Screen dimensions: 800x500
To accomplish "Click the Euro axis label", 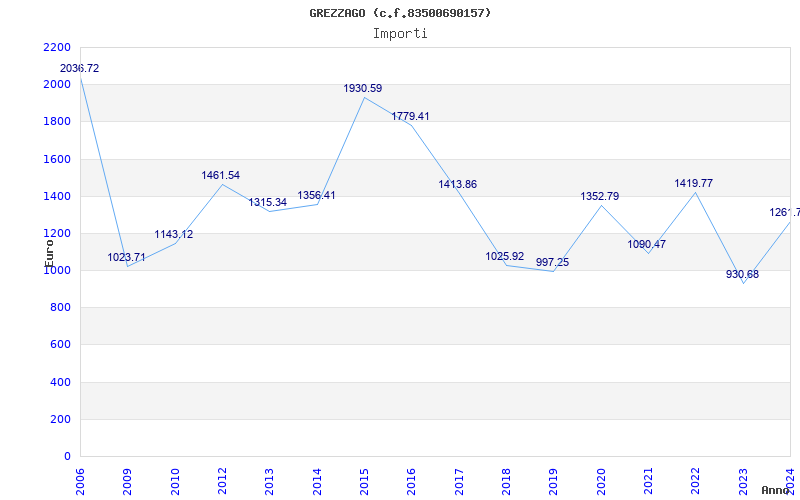I will [49, 254].
